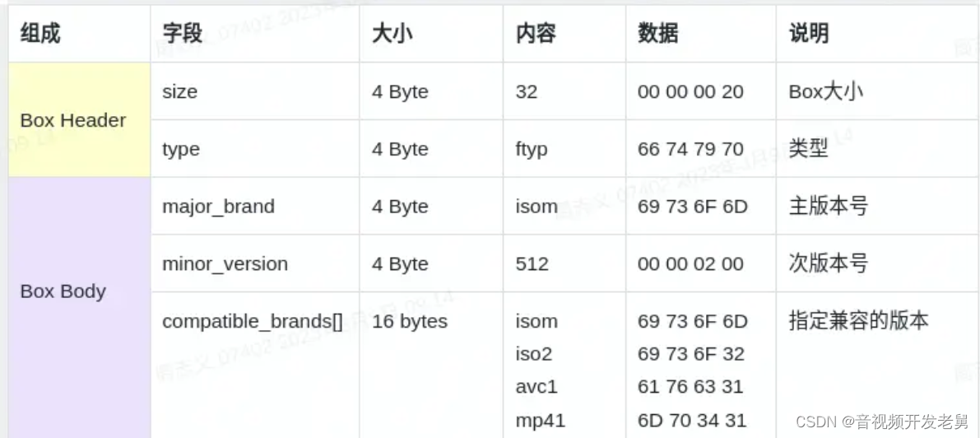Image resolution: width=980 pixels, height=438 pixels.
Task: Click the 大小 column header
Action: point(431,33)
